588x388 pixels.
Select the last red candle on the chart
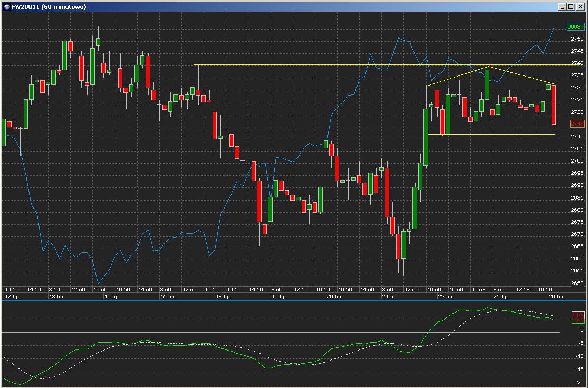tap(554, 106)
